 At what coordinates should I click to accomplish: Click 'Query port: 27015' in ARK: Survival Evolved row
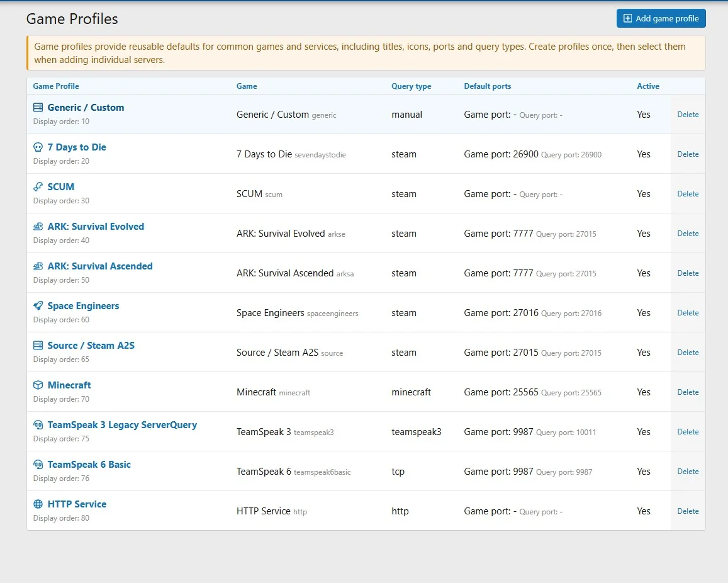pyautogui.click(x=566, y=234)
